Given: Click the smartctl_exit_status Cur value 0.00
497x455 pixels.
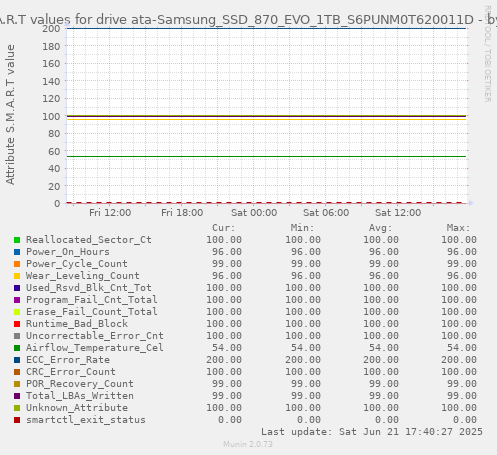Looking at the screenshot, I should point(230,420).
